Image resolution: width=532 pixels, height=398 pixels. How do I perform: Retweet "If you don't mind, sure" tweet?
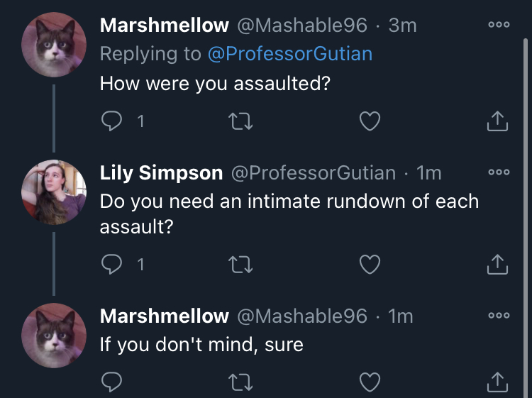pyautogui.click(x=240, y=382)
